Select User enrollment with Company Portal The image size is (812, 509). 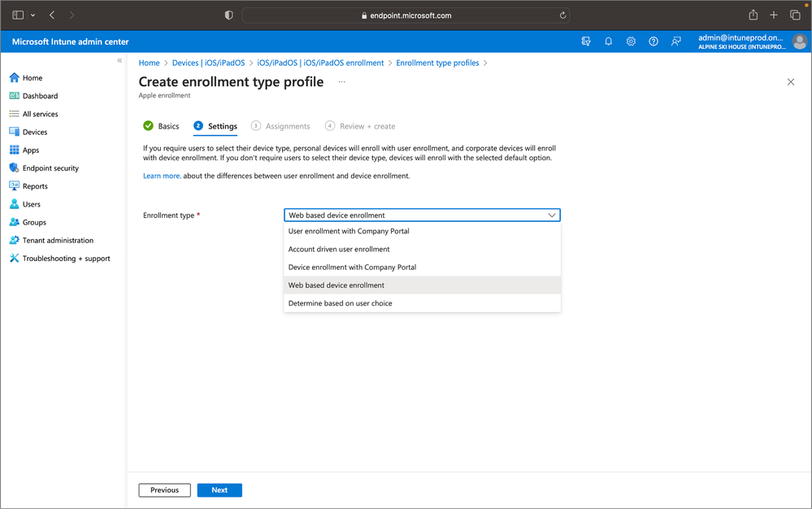click(422, 231)
